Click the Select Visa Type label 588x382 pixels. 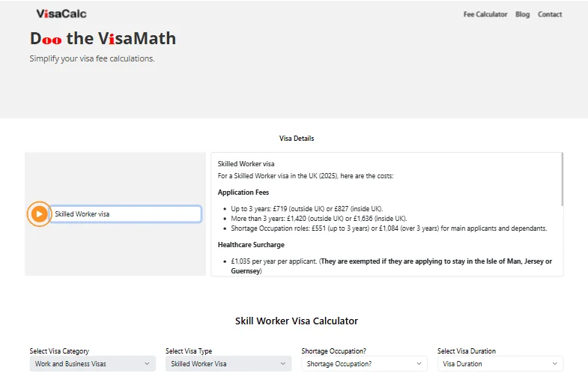(x=189, y=351)
